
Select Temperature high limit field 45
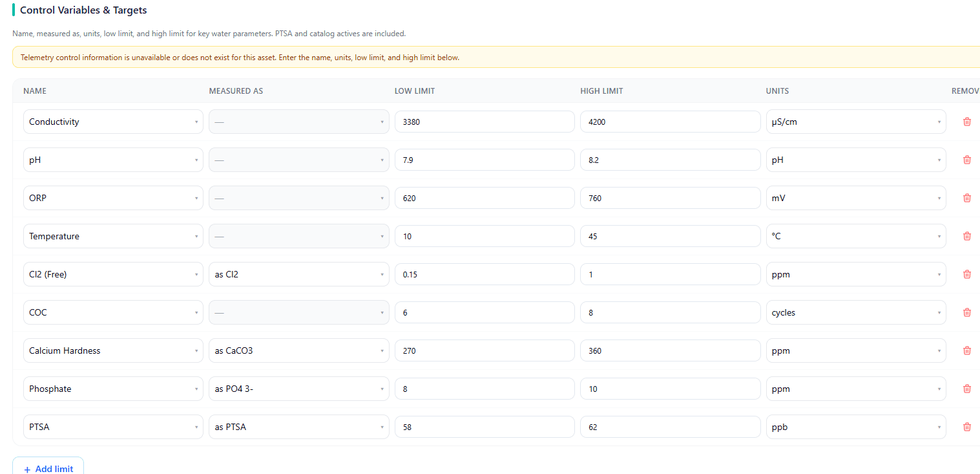click(670, 236)
